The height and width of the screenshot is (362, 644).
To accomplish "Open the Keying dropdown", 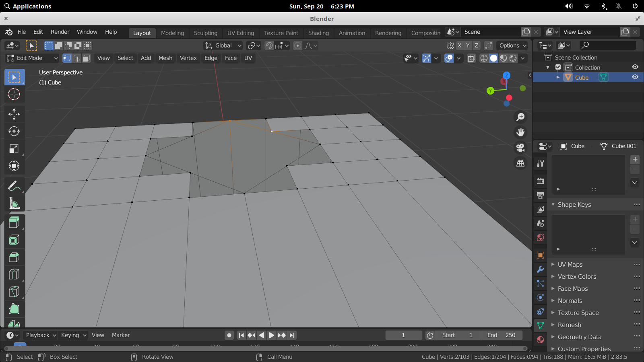I will [x=73, y=335].
